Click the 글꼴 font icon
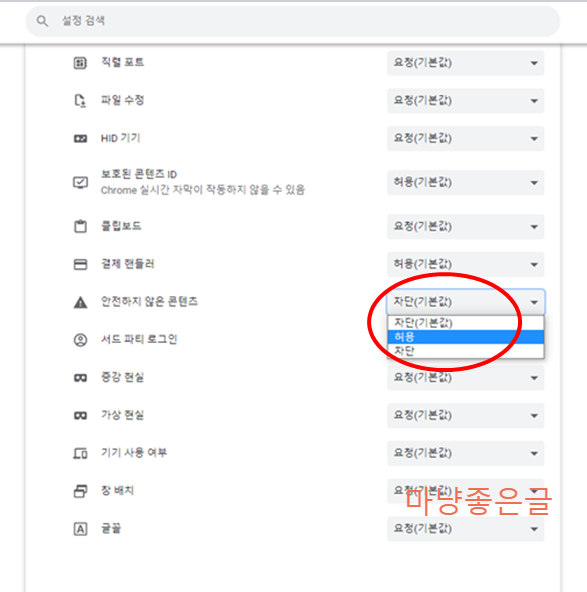The width and height of the screenshot is (587, 592). click(x=80, y=529)
